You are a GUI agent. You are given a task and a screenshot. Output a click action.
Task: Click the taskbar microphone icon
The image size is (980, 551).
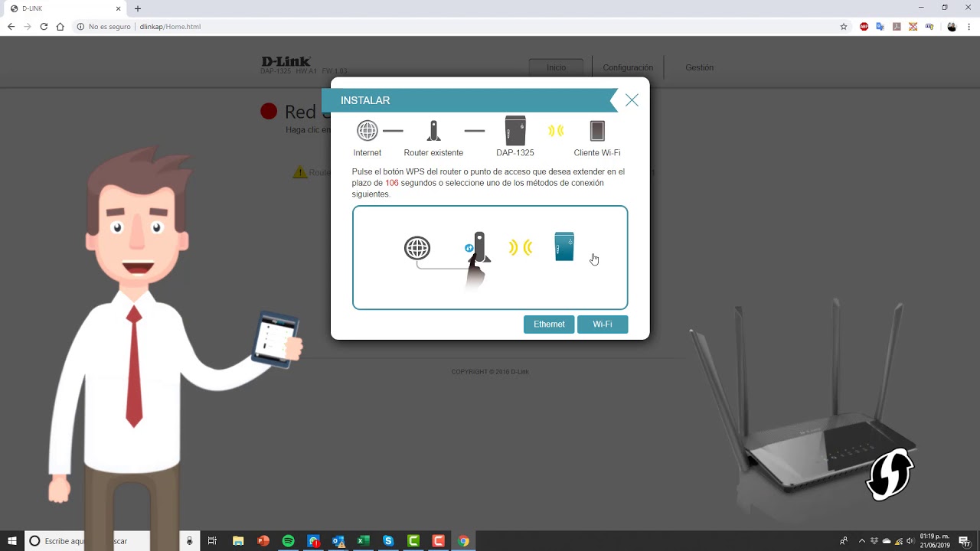coord(189,541)
